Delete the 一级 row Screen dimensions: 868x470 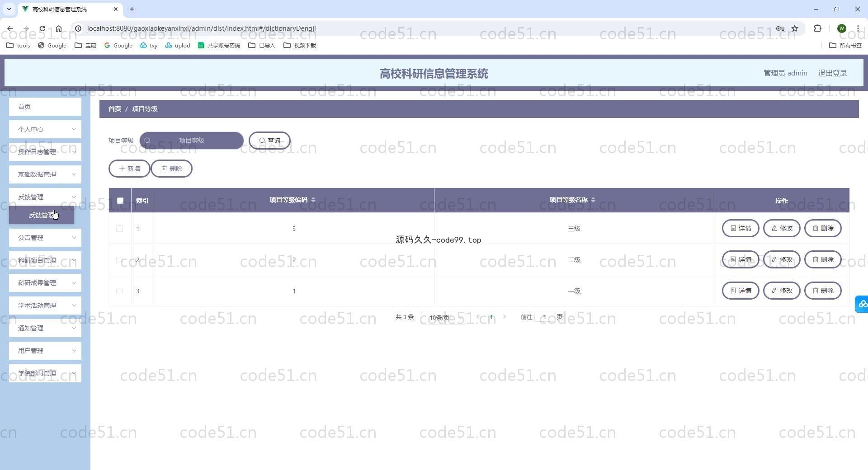[823, 291]
